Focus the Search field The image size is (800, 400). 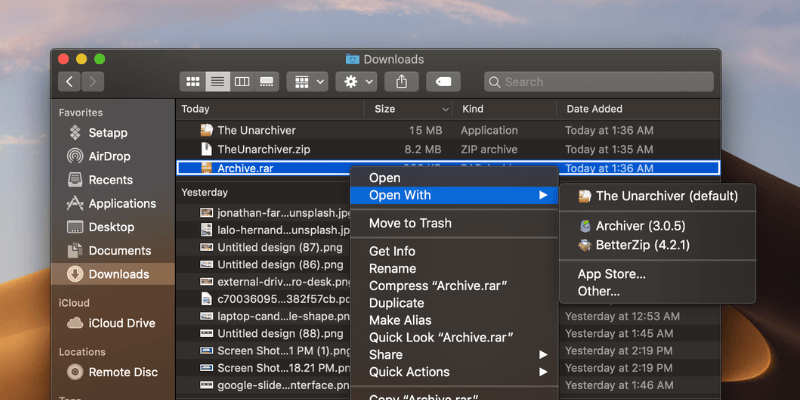coord(599,82)
